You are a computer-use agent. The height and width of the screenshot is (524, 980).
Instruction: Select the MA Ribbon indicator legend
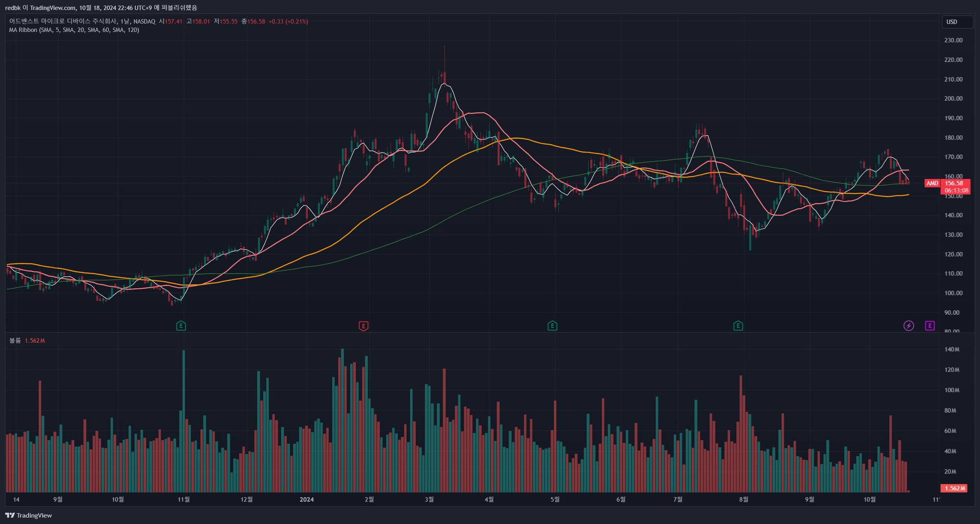(x=74, y=30)
